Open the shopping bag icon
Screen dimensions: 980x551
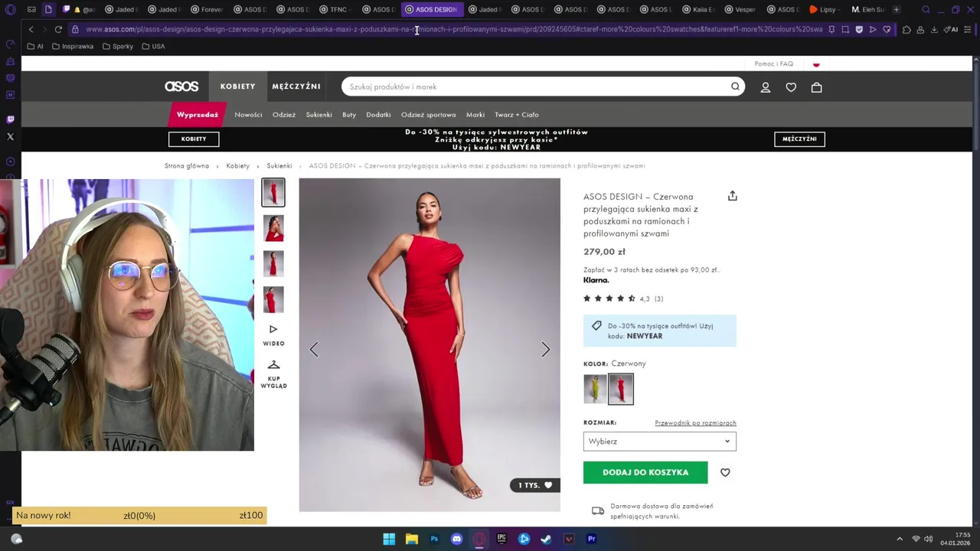816,87
